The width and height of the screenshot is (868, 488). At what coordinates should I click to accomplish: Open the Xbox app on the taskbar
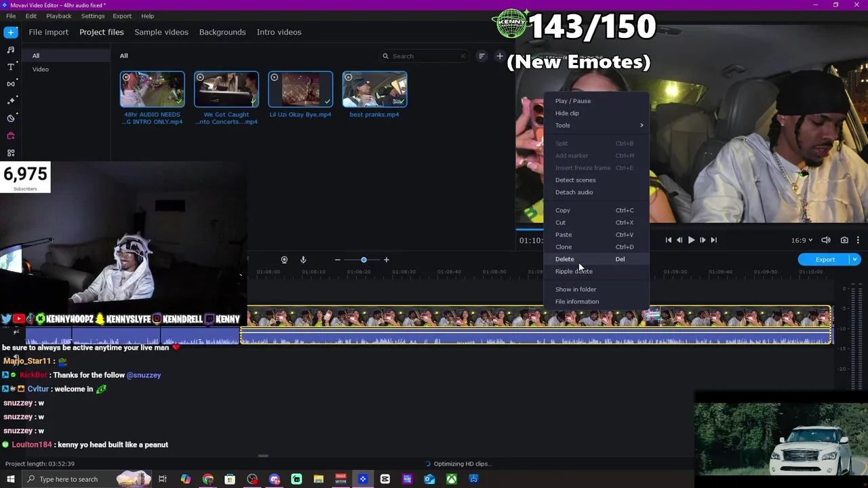click(452, 479)
